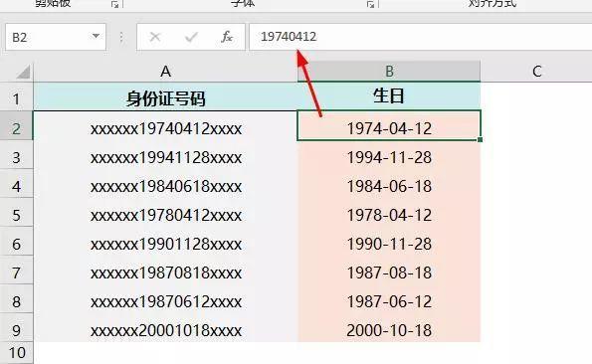The width and height of the screenshot is (592, 364).
Task: Select row 8 header
Action: pos(16,298)
